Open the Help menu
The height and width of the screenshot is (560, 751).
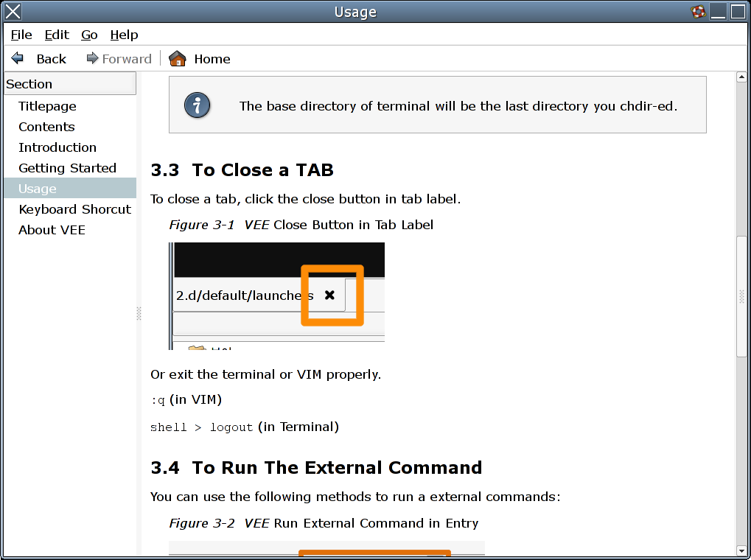(x=124, y=35)
